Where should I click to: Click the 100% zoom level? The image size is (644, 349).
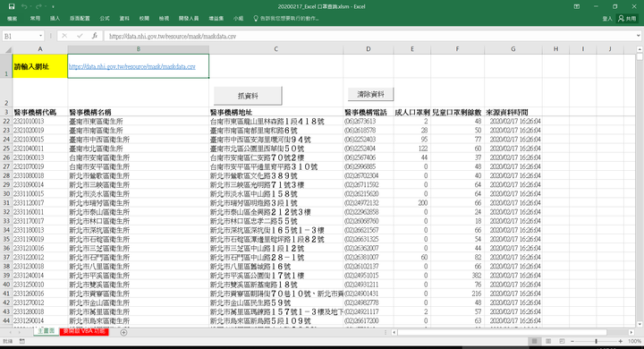634,341
